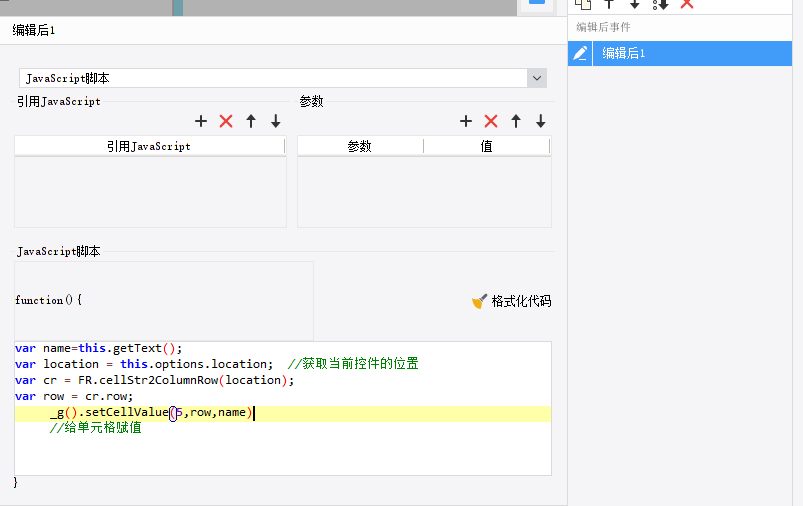Click the 格式化代码 format code button
The width and height of the screenshot is (803, 506).
(x=511, y=301)
